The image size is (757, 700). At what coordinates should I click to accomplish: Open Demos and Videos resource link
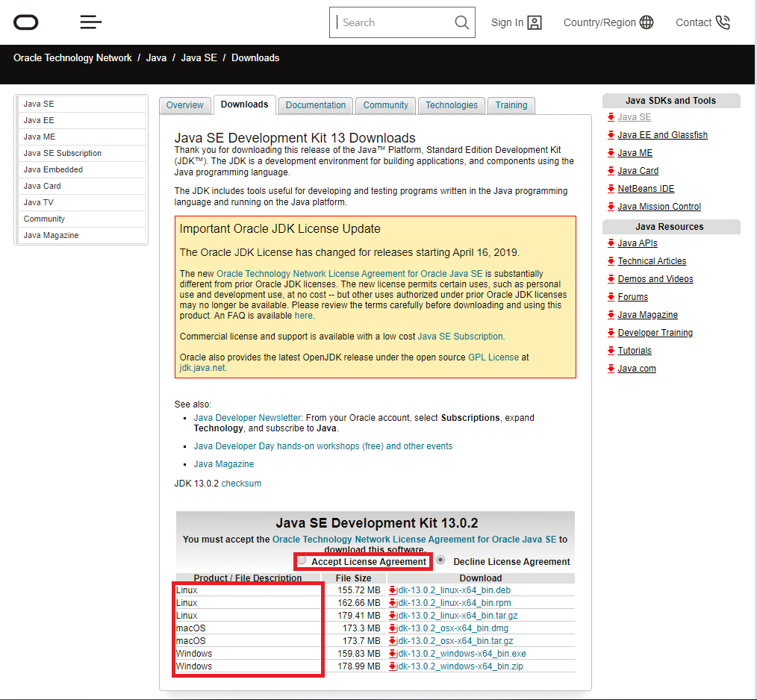click(x=655, y=278)
